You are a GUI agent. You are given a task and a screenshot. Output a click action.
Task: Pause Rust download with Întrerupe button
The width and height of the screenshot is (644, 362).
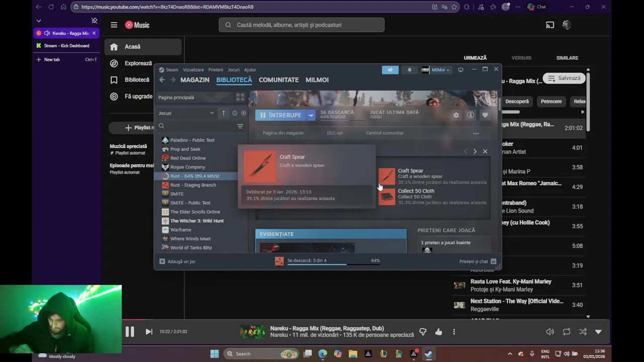pos(280,115)
